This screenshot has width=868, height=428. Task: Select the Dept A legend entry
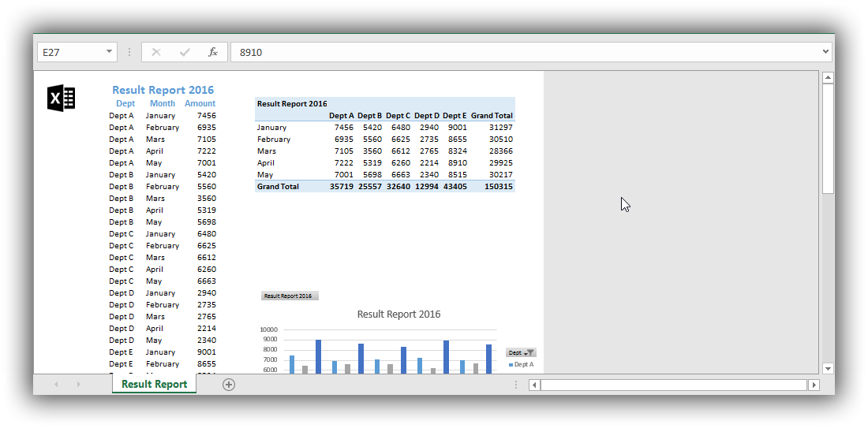pos(521,364)
